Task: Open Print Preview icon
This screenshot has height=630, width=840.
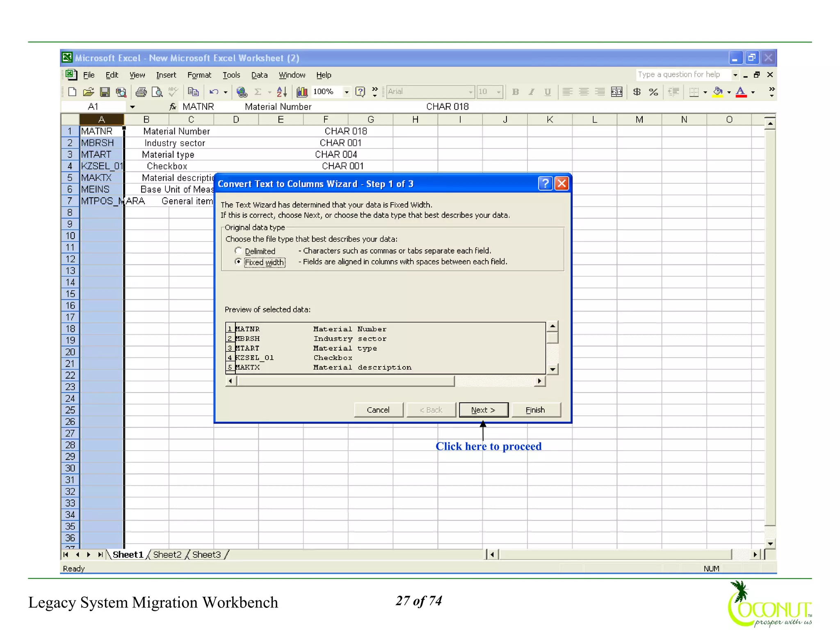Action: (157, 92)
